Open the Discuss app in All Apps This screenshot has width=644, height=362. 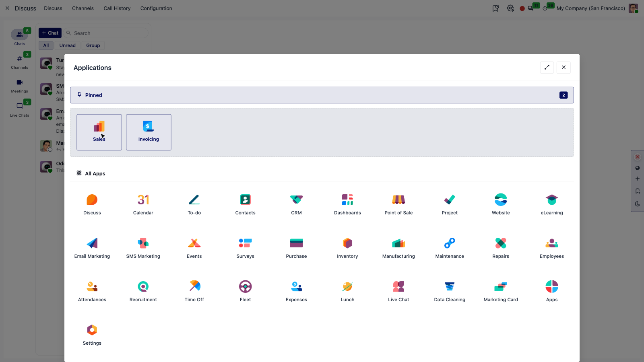[92, 204]
